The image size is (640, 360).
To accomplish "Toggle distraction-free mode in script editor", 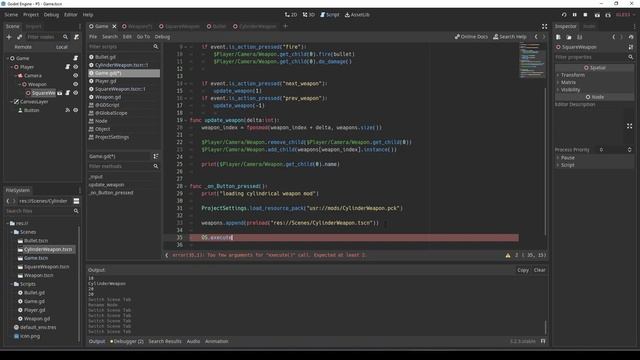I will [544, 27].
